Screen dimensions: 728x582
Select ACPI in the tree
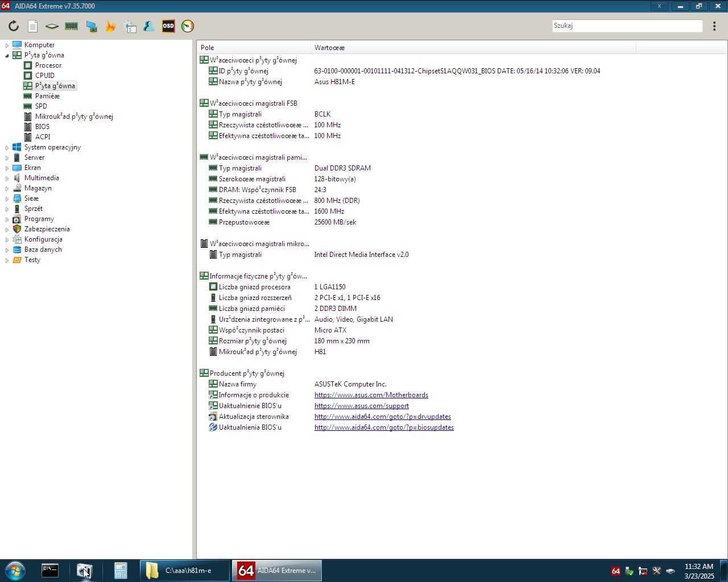pos(43,137)
